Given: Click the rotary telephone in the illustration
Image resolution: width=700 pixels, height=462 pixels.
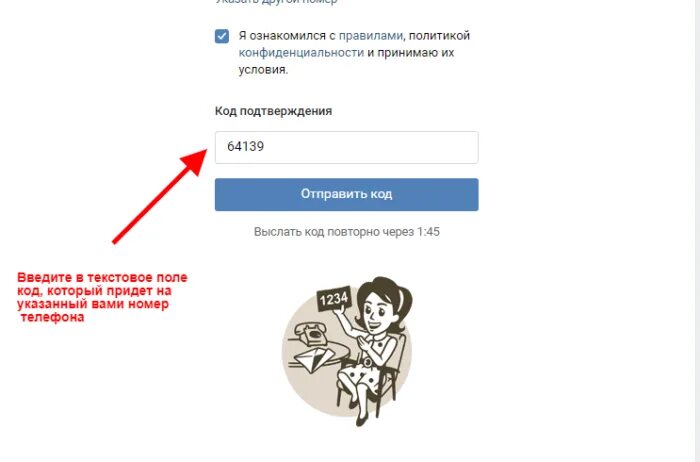Looking at the screenshot, I should tap(311, 334).
